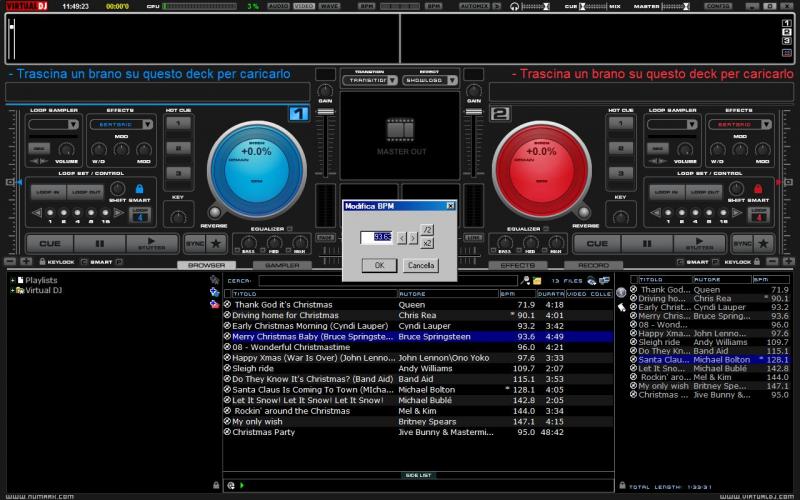Toggle the blue Smart loop lock on deck 1
Image resolution: width=800 pixels, height=500 pixels.
139,189
